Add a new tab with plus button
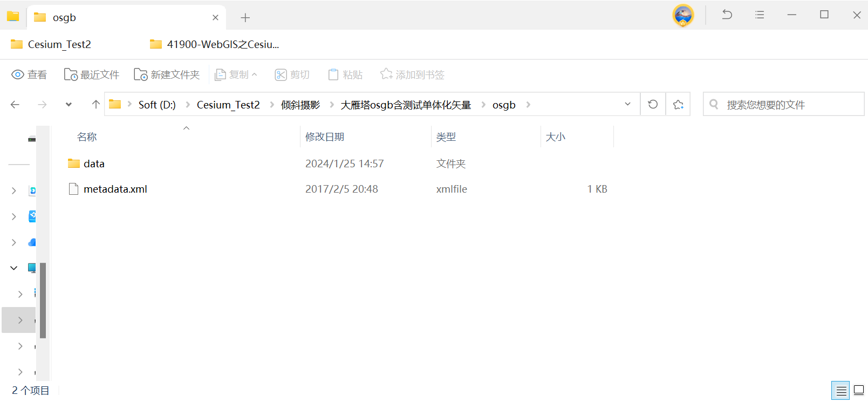Viewport: 868px width, 402px height. (245, 18)
